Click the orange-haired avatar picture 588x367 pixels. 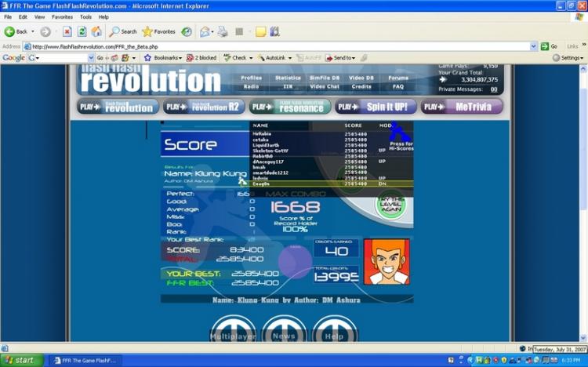coord(387,262)
